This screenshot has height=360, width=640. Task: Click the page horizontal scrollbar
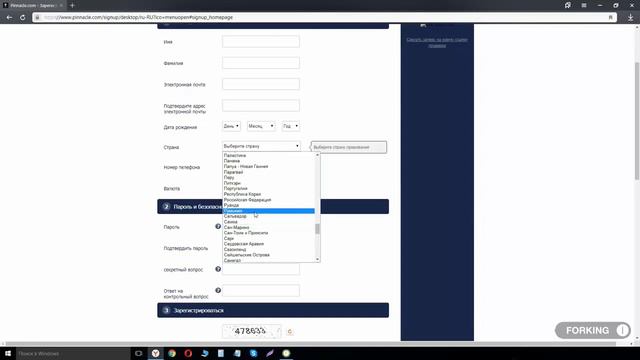[x=310, y=344]
